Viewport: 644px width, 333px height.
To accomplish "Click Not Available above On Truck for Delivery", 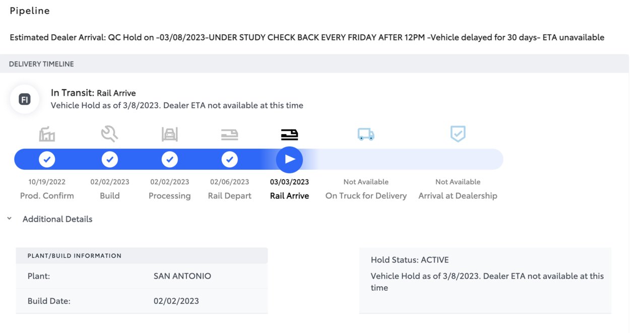I will point(366,182).
